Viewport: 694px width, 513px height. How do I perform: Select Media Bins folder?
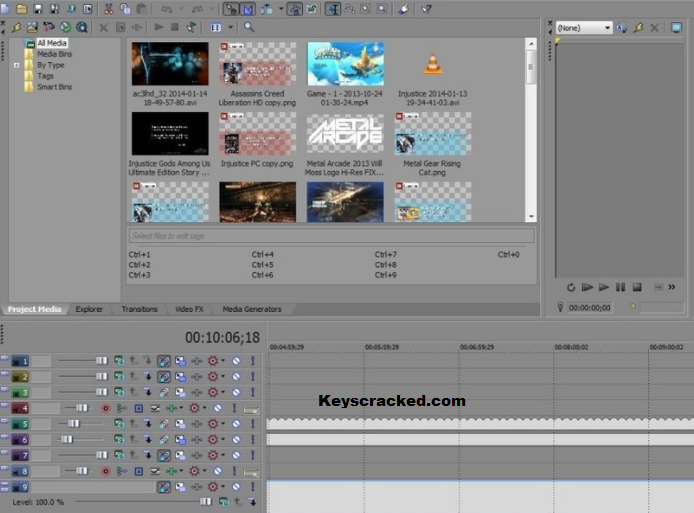(x=54, y=54)
